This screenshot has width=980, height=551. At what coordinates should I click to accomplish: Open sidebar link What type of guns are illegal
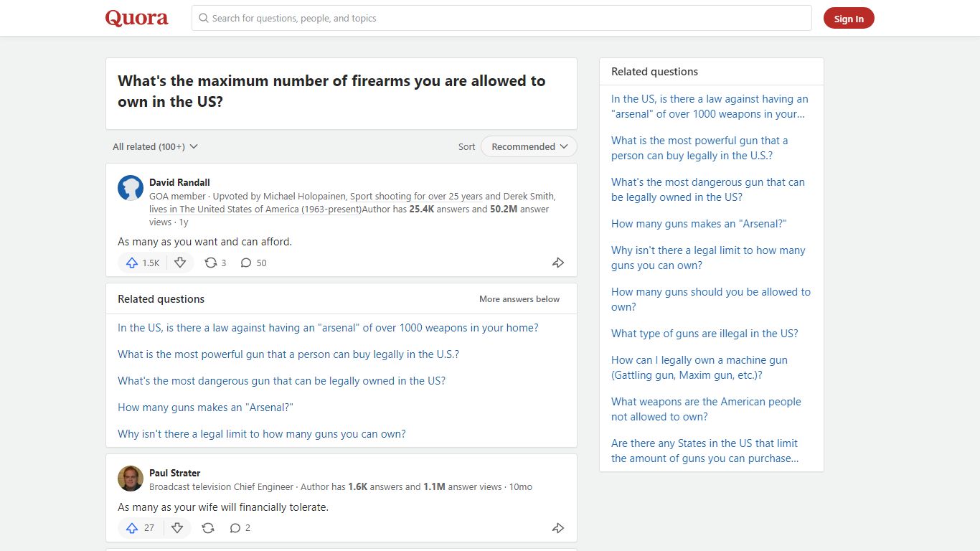click(705, 334)
